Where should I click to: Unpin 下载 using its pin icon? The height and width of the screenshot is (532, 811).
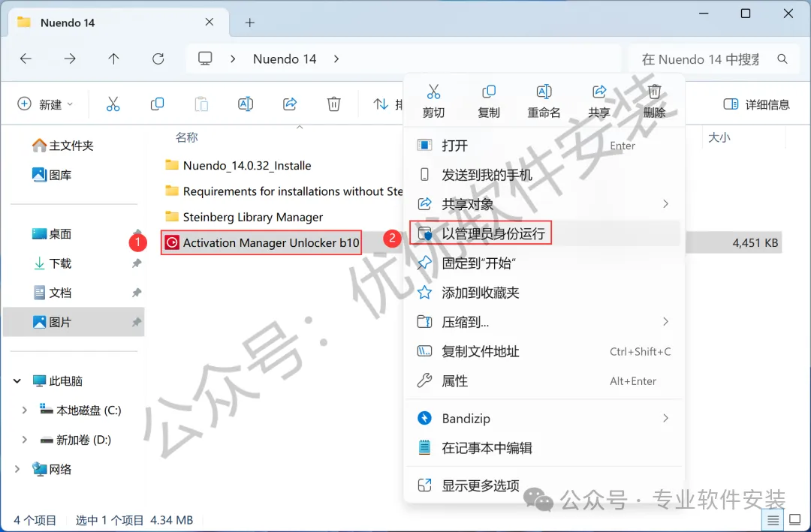pyautogui.click(x=137, y=263)
